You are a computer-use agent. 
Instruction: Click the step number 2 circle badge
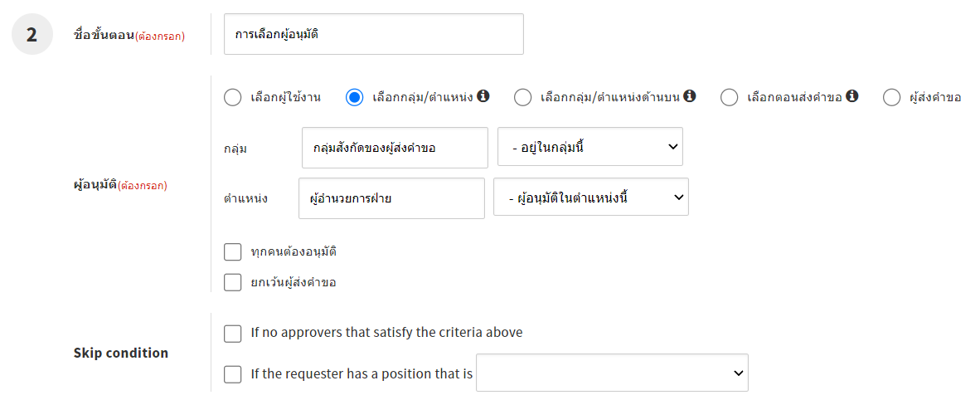click(x=32, y=35)
